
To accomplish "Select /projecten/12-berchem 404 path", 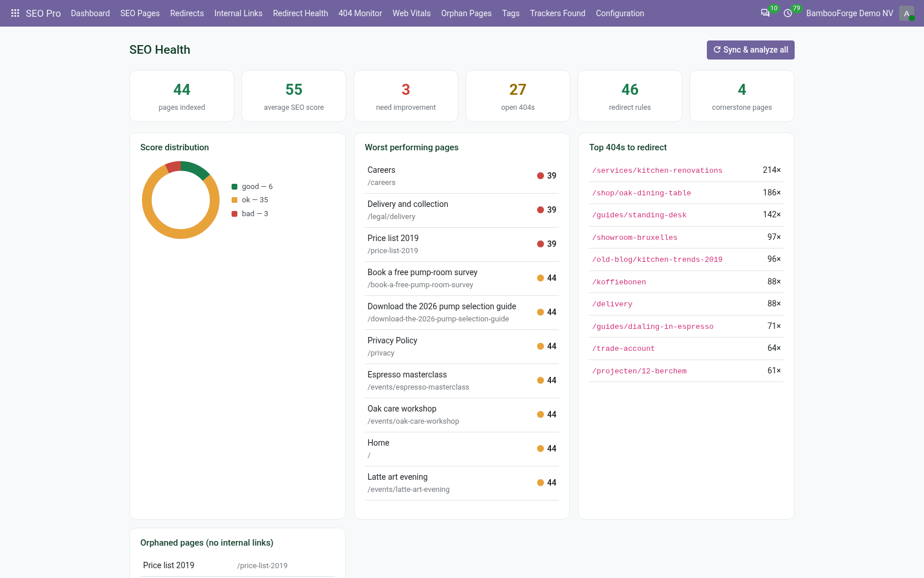I will coord(639,371).
